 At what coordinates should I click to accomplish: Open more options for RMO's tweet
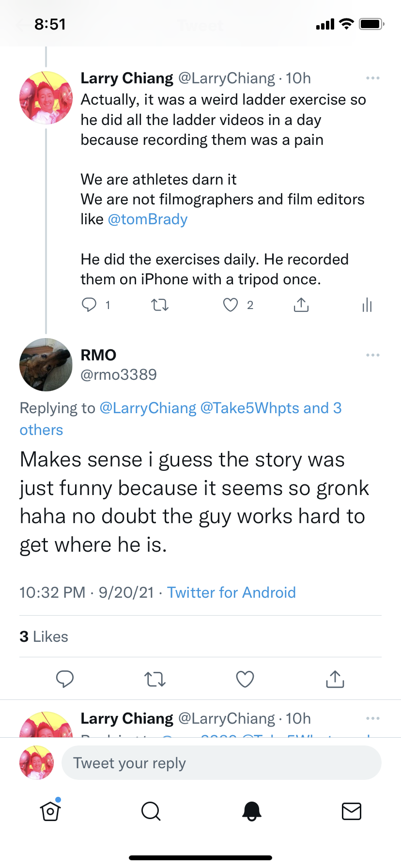(372, 355)
